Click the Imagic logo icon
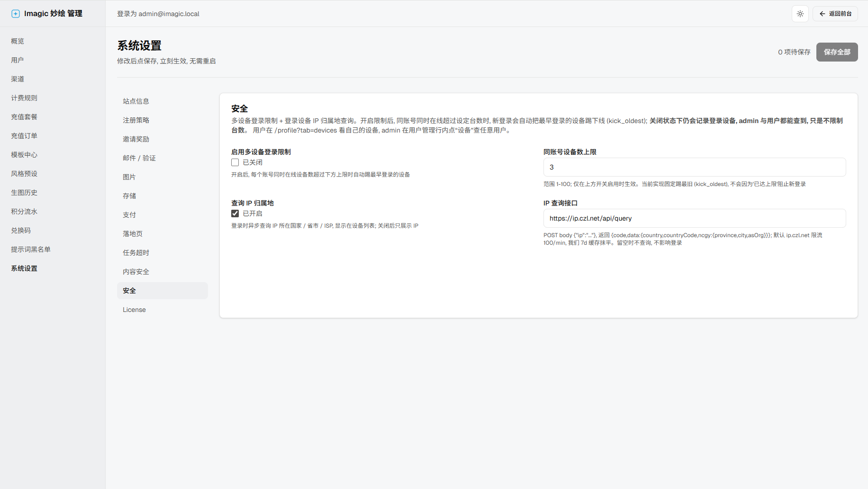The height and width of the screenshot is (489, 868). tap(16, 14)
